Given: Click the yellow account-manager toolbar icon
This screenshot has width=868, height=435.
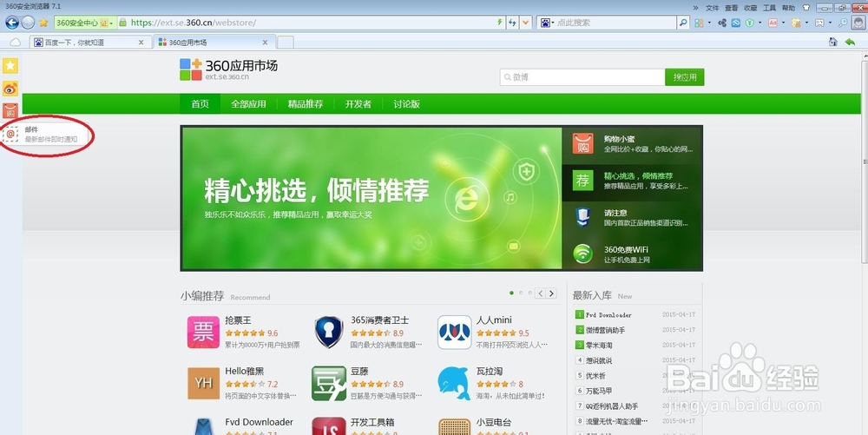Looking at the screenshot, I should [x=796, y=23].
